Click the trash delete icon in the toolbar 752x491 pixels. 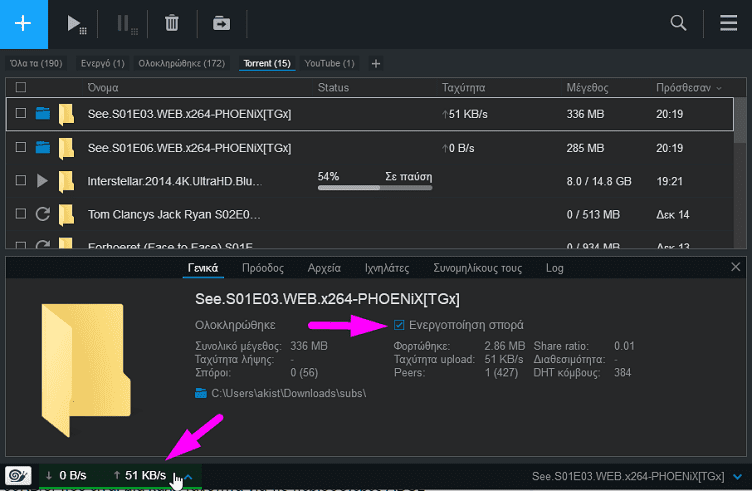(x=172, y=23)
